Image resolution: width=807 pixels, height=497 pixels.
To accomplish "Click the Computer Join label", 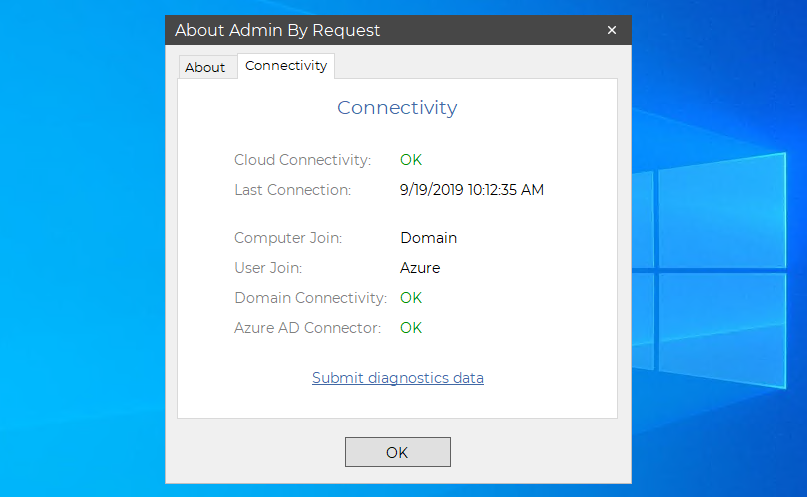I will pos(288,238).
